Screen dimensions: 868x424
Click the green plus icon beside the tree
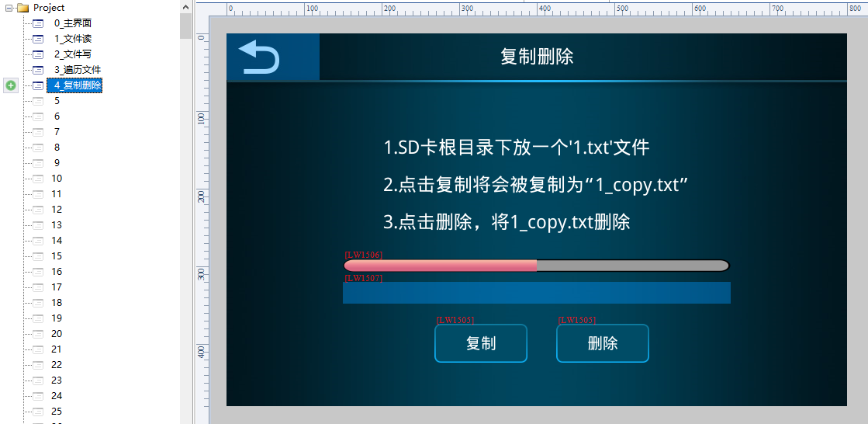pos(11,85)
